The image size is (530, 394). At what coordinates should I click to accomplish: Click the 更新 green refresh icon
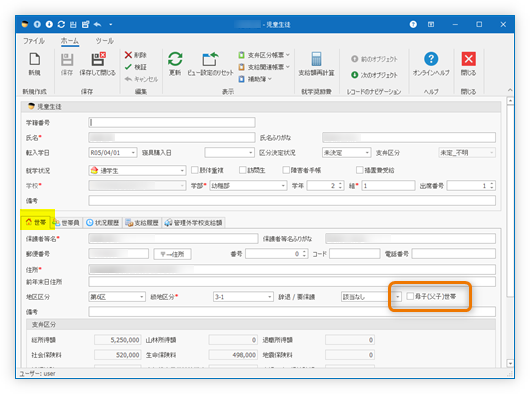[175, 59]
